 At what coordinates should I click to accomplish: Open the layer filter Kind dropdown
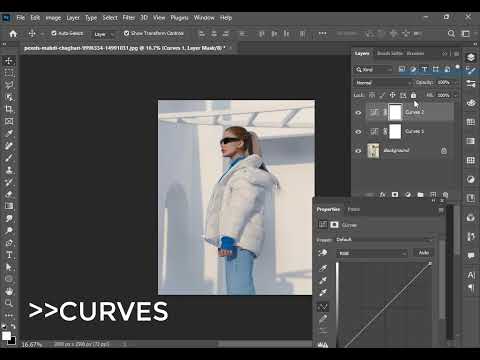point(374,69)
